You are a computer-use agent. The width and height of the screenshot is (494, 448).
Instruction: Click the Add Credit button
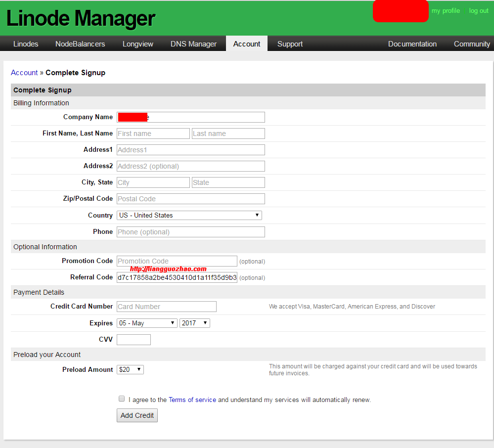coord(137,415)
